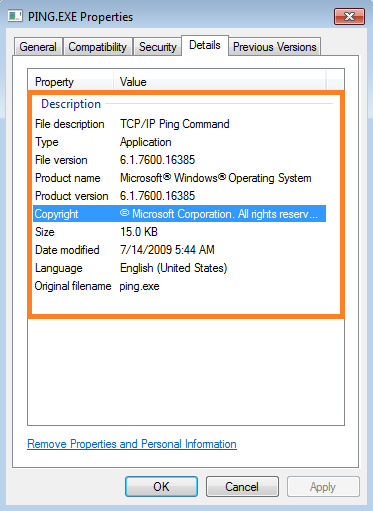Click the English (United States) value
Screen dimensions: 373x511
pyautogui.click(x=173, y=268)
